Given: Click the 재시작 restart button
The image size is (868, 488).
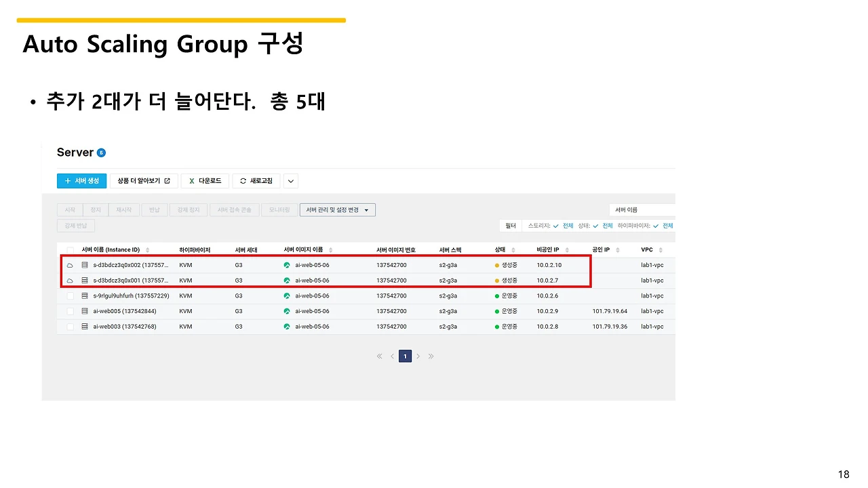Looking at the screenshot, I should point(124,210).
